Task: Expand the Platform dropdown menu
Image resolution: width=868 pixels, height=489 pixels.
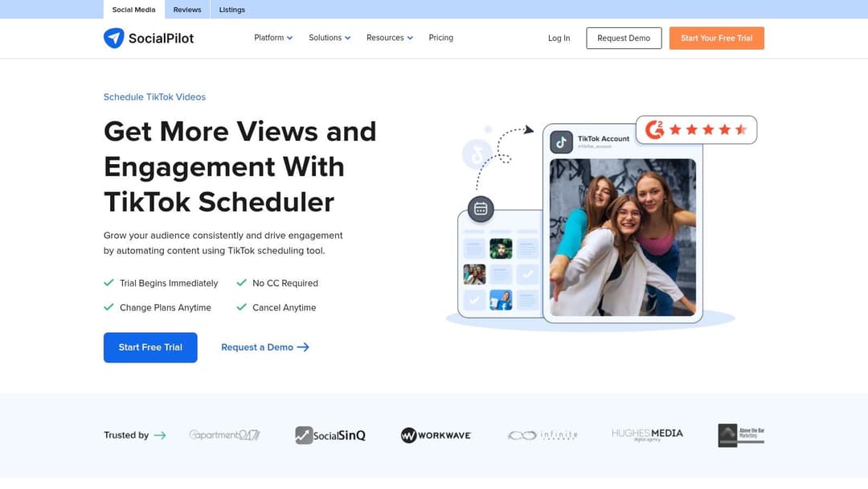Action: pyautogui.click(x=273, y=38)
